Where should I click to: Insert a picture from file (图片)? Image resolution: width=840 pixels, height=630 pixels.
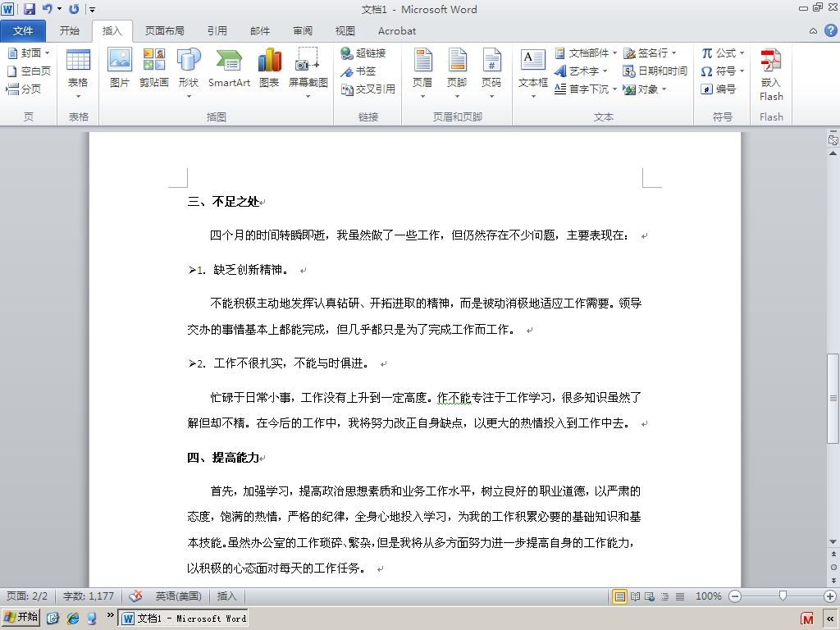[x=120, y=67]
